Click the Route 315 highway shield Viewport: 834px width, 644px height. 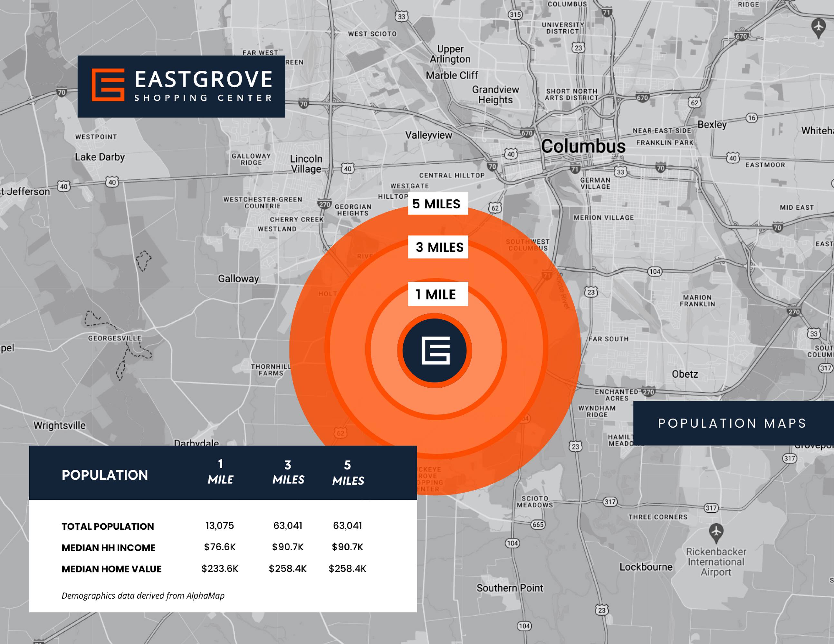(x=515, y=15)
